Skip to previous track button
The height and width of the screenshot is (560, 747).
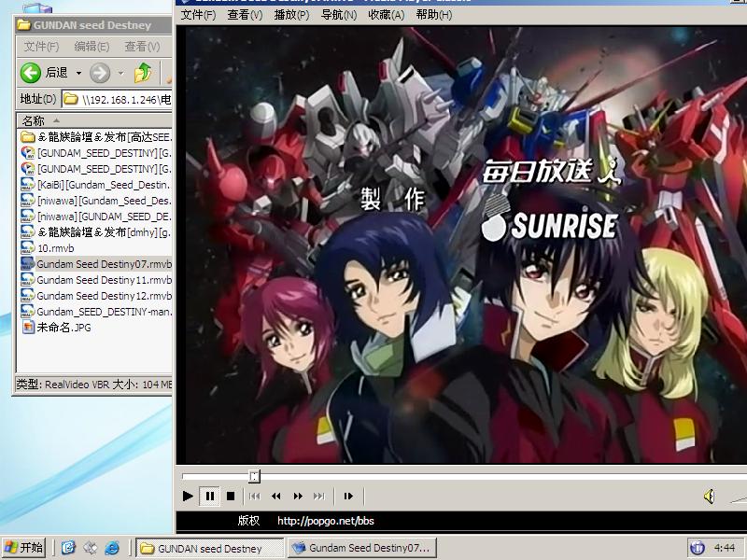(x=255, y=497)
